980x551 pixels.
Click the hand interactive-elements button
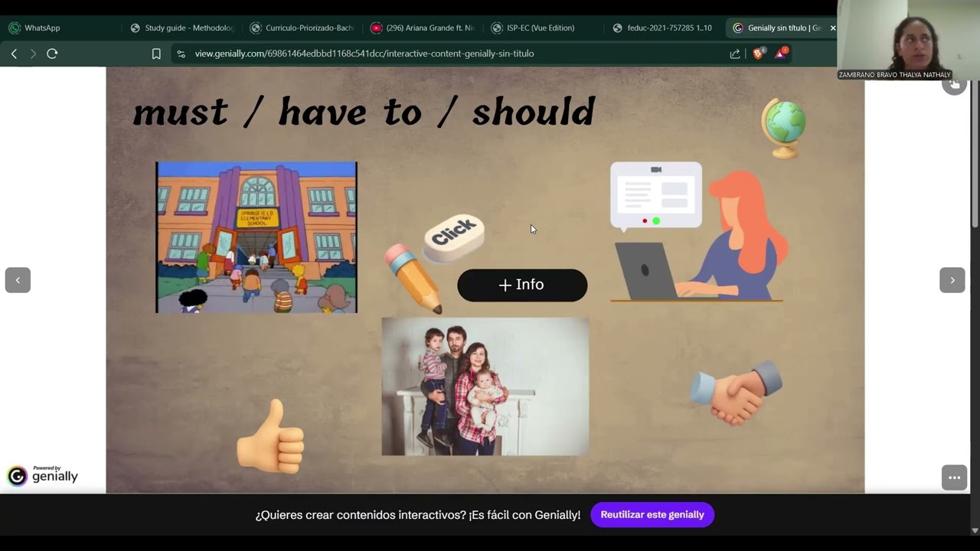954,84
